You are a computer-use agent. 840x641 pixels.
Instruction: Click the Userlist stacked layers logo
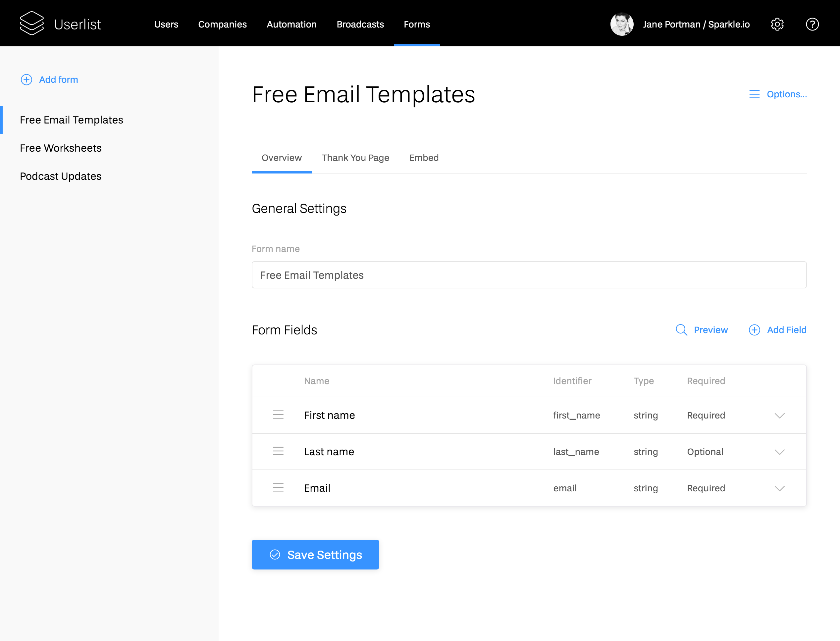pos(32,24)
